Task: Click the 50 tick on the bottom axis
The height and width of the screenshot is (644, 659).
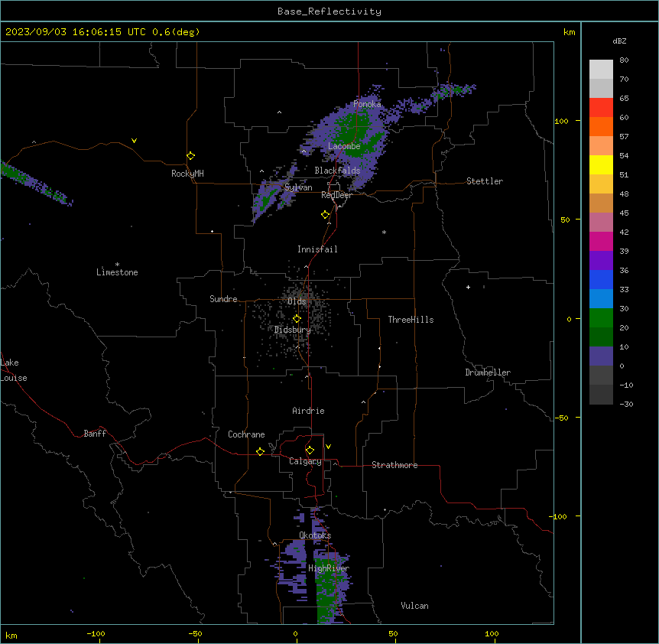Action: click(393, 633)
